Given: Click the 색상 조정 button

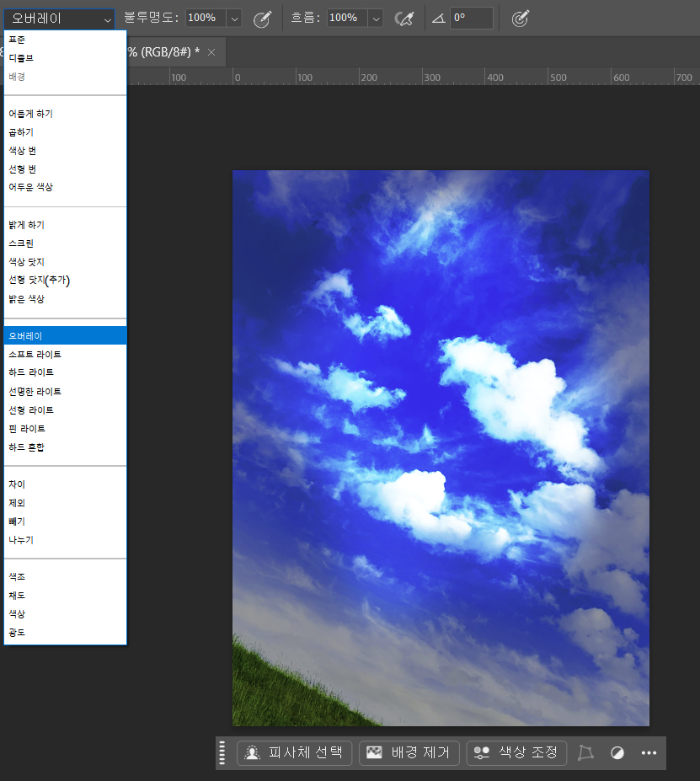Looking at the screenshot, I should tap(516, 753).
